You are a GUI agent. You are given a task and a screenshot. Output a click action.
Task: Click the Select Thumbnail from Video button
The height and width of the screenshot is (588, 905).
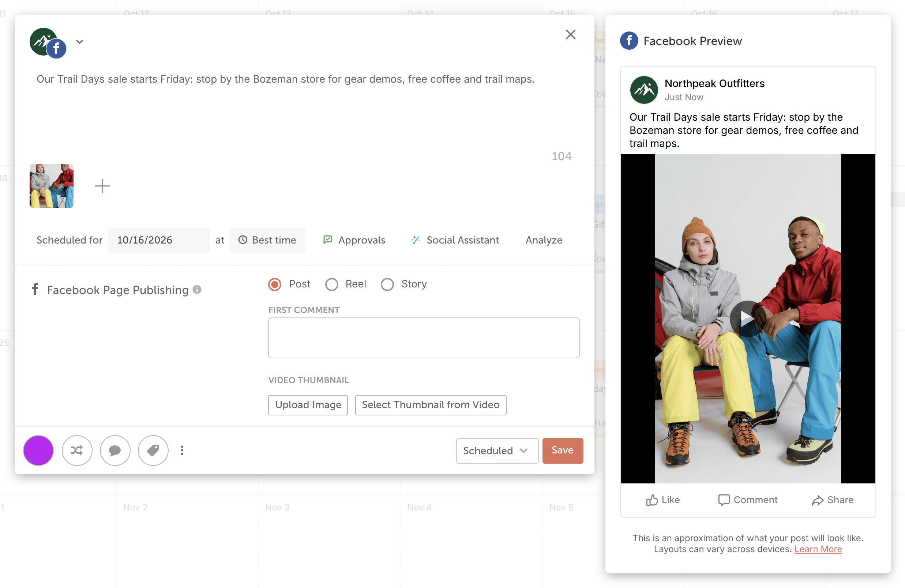pos(431,405)
